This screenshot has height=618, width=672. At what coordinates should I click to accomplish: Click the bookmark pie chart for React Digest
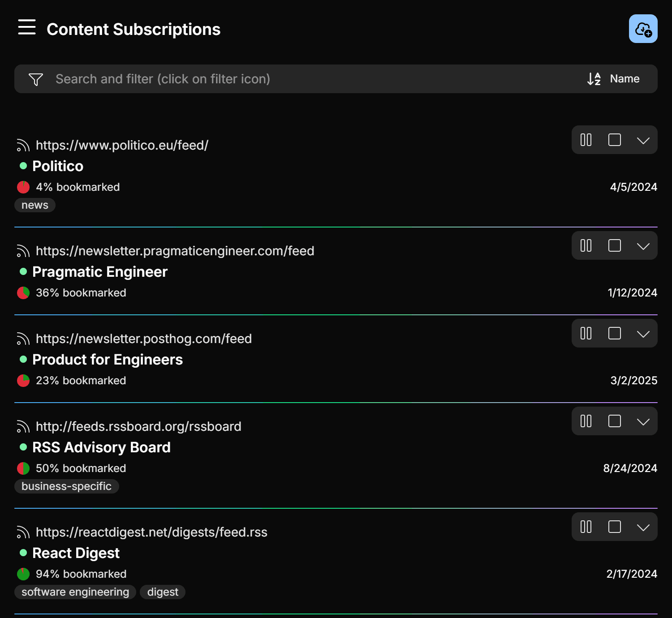23,574
